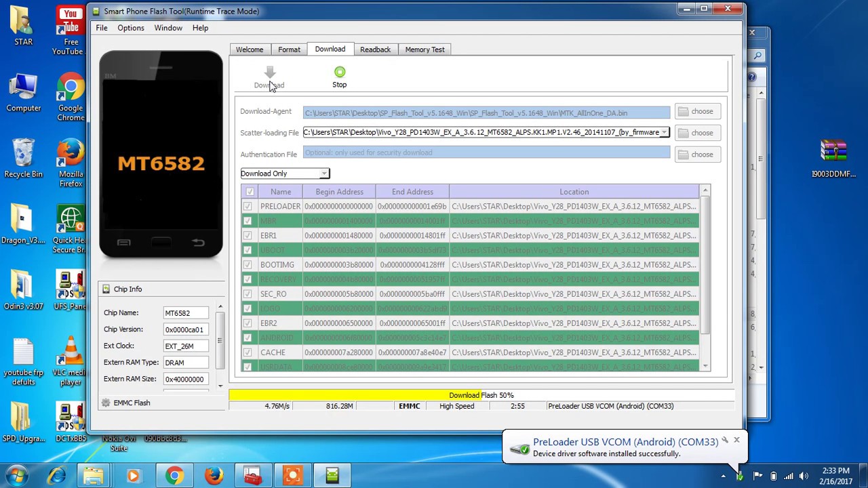Open the Help menu

click(200, 28)
